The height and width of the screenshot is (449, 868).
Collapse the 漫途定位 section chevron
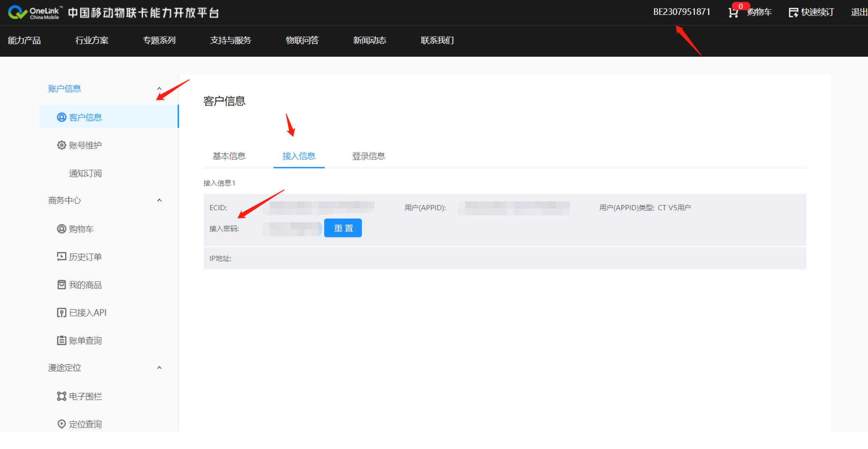(x=159, y=368)
